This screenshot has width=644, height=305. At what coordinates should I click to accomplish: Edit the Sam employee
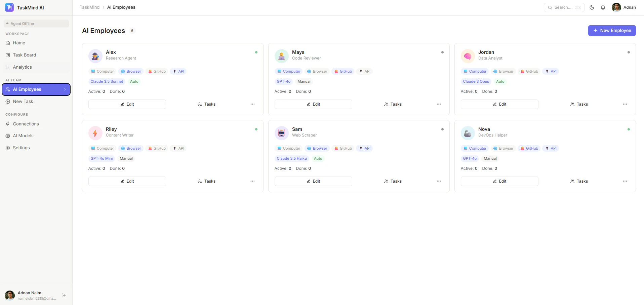coord(313,181)
